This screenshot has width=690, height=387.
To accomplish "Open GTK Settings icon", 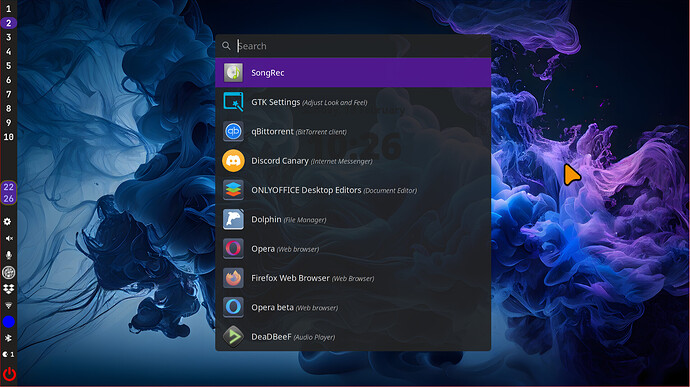I will [x=233, y=102].
